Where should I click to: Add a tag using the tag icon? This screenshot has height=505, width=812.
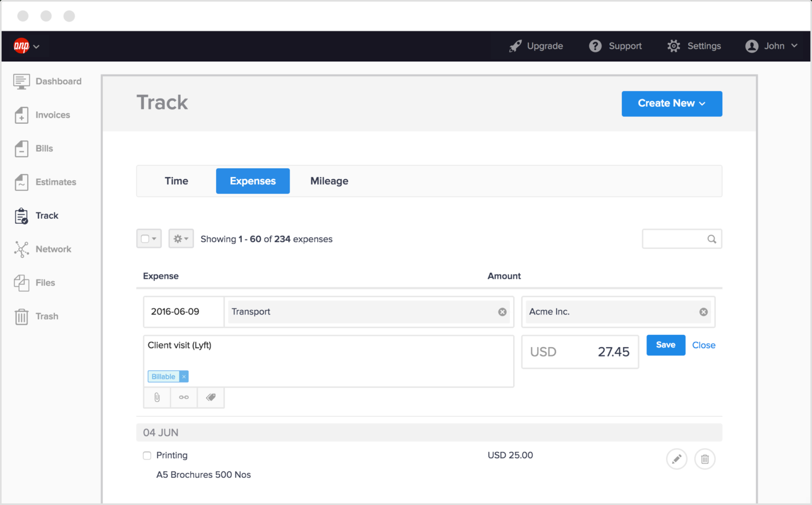210,397
